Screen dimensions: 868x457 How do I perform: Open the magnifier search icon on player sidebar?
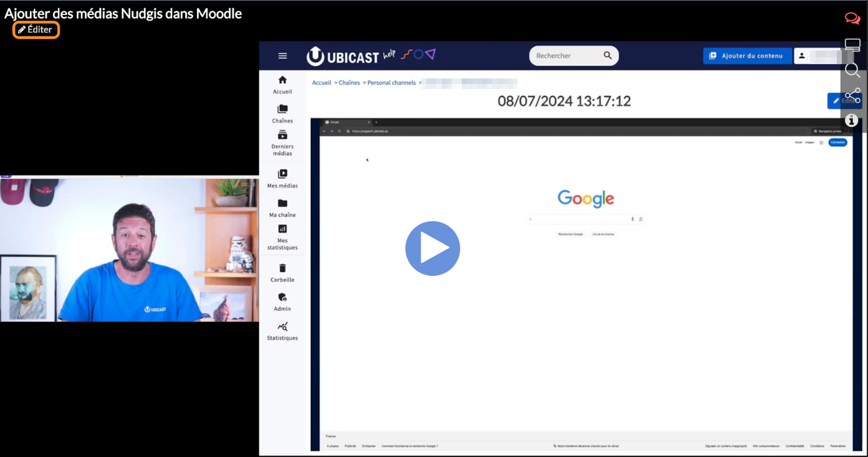click(852, 70)
